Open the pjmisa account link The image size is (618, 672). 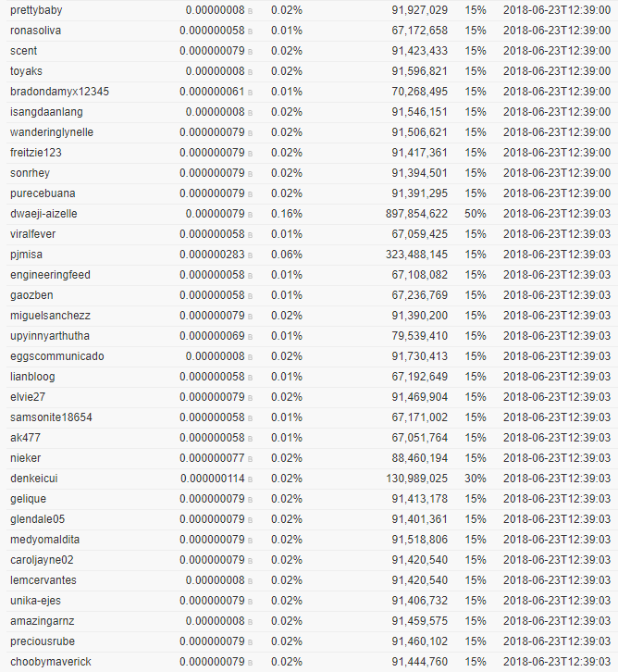pyautogui.click(x=26, y=255)
